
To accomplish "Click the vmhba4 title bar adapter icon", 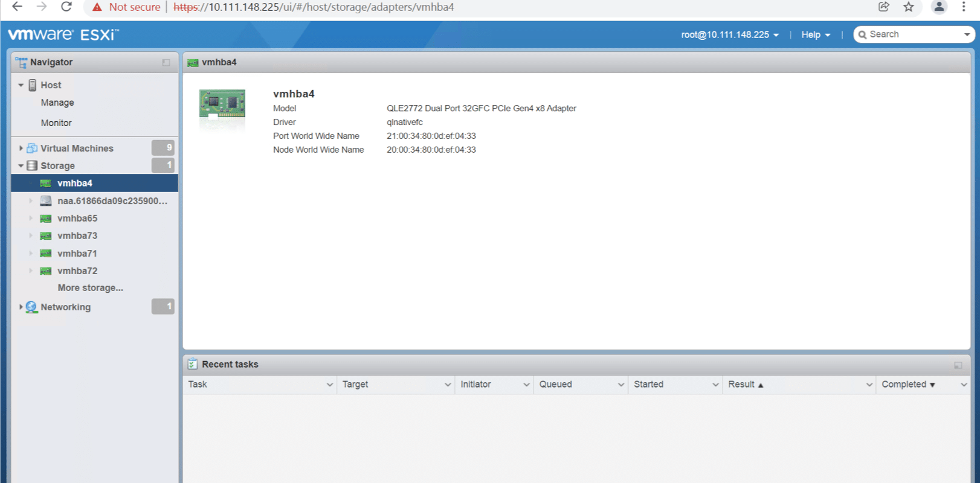I will [x=193, y=63].
